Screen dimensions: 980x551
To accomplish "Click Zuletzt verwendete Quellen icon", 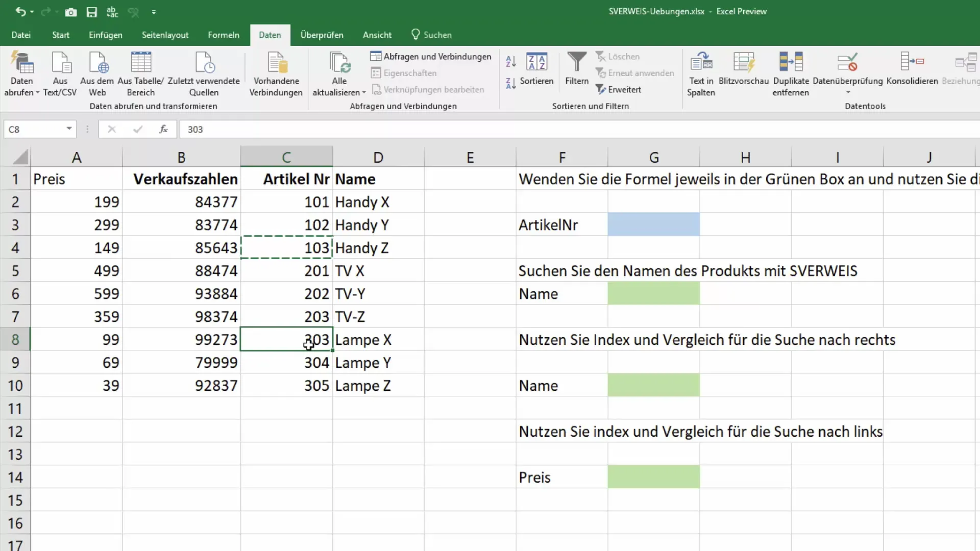I will (204, 74).
